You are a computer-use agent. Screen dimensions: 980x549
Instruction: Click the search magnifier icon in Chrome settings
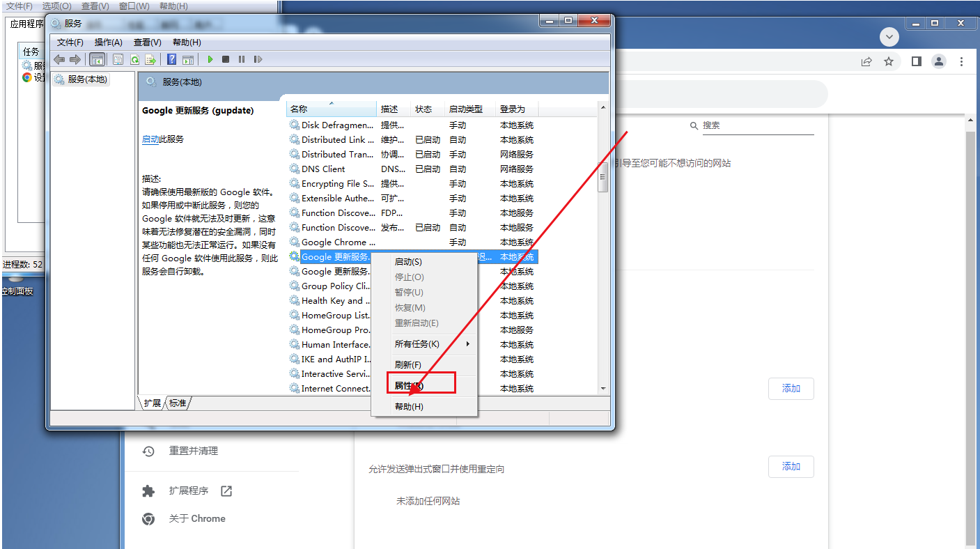coord(694,126)
